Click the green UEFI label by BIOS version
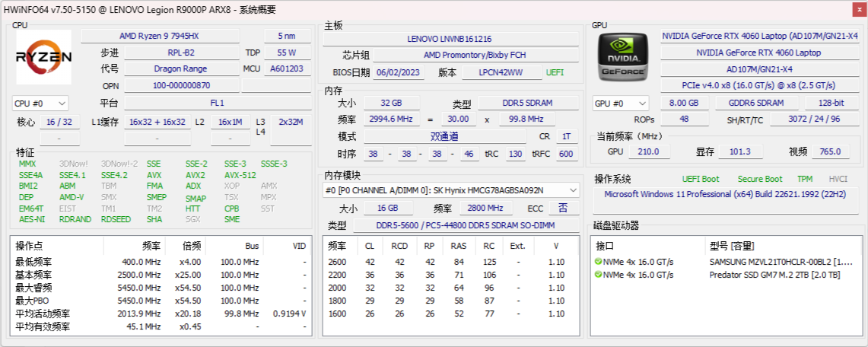The width and height of the screenshot is (868, 347). click(x=555, y=72)
